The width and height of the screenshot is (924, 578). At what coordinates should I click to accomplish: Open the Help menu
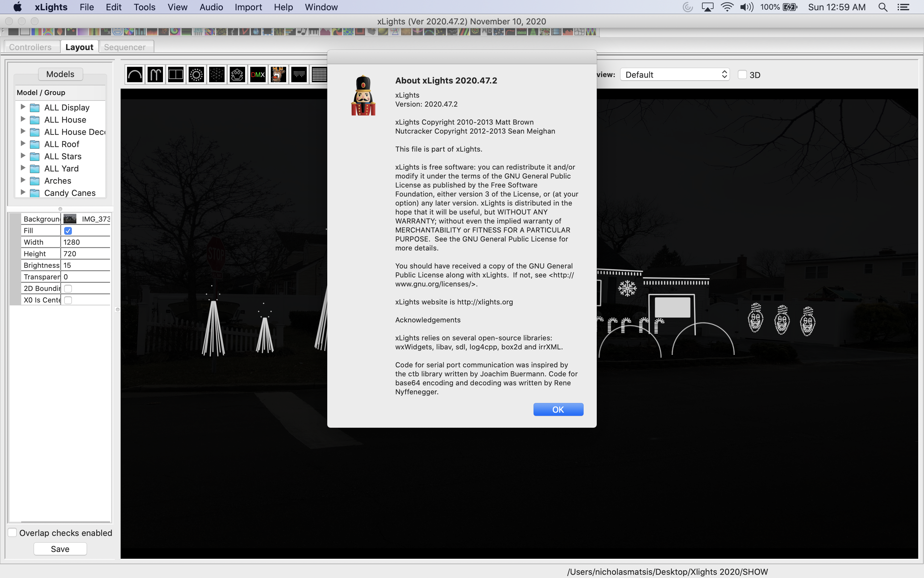[283, 7]
